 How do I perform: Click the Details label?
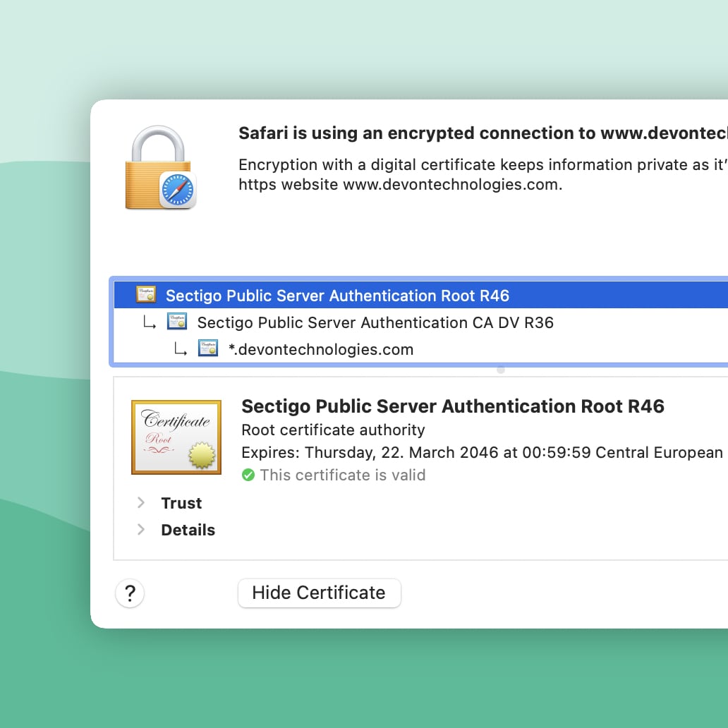188,530
